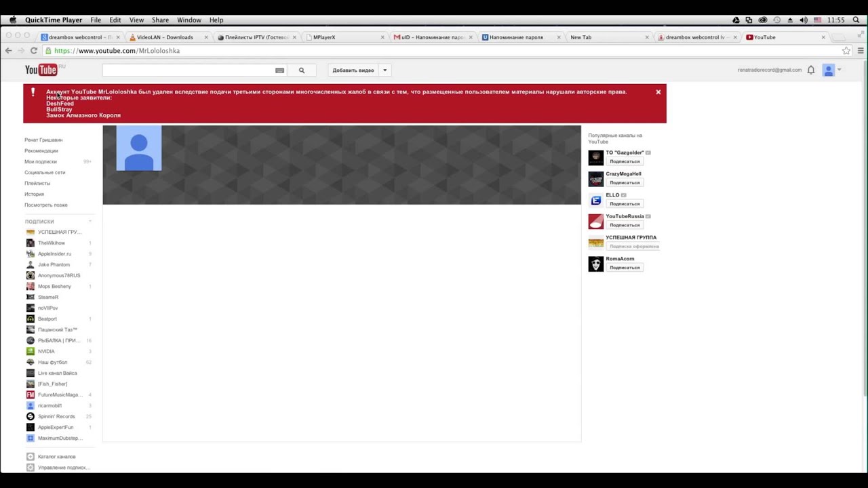Click the volume icon in the menu bar
The image size is (868, 488).
[804, 20]
